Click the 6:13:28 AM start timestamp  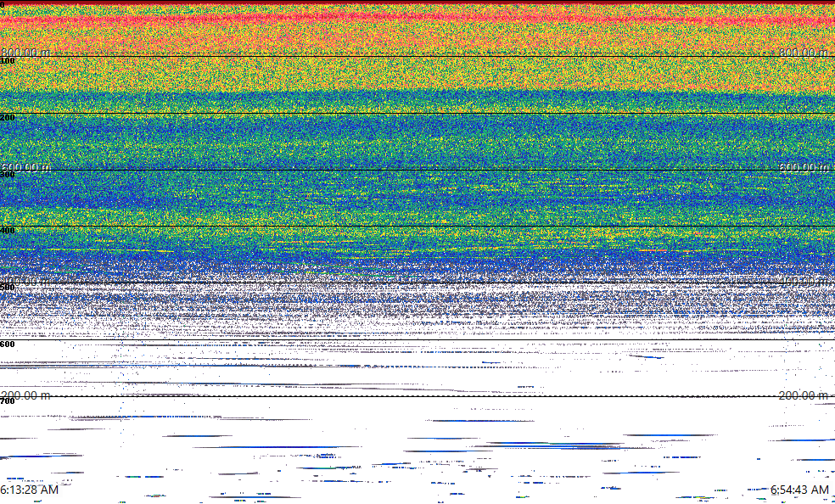click(x=30, y=490)
